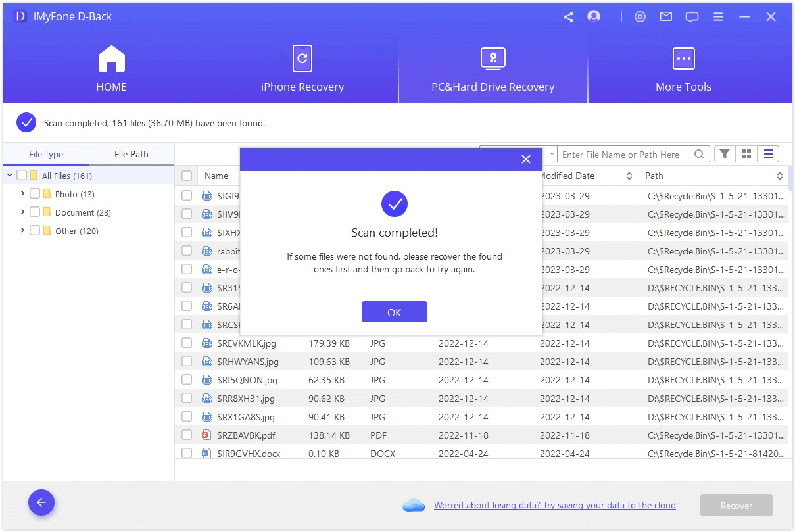Viewport: 795px width, 532px height.
Task: Open the hexagon settings icon
Action: click(640, 17)
